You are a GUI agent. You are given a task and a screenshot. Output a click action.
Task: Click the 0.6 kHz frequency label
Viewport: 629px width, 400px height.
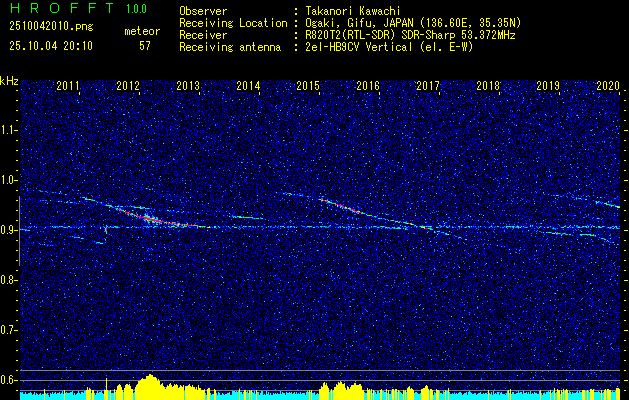pos(8,380)
